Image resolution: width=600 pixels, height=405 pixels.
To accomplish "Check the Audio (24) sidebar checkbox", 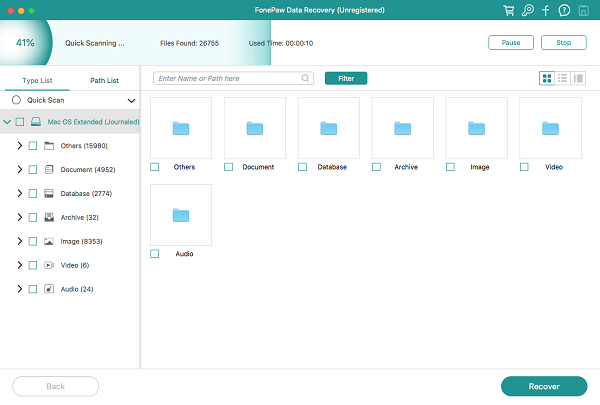I will [33, 289].
